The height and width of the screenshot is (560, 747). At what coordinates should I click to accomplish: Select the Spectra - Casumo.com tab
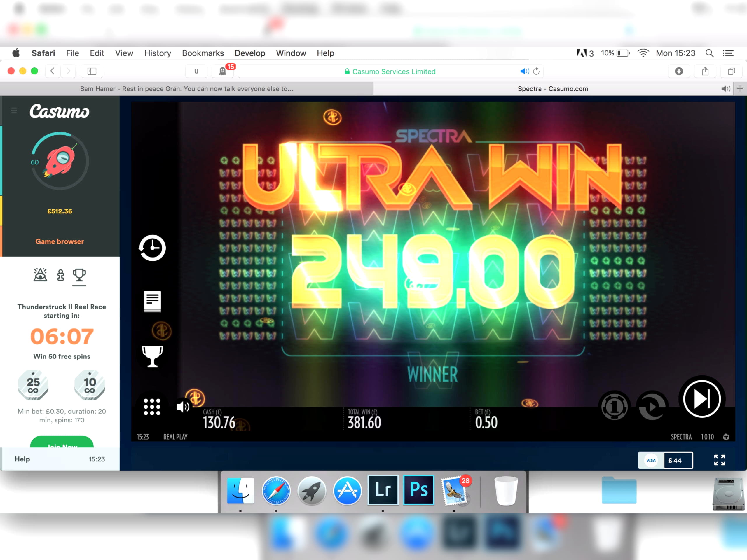[552, 89]
